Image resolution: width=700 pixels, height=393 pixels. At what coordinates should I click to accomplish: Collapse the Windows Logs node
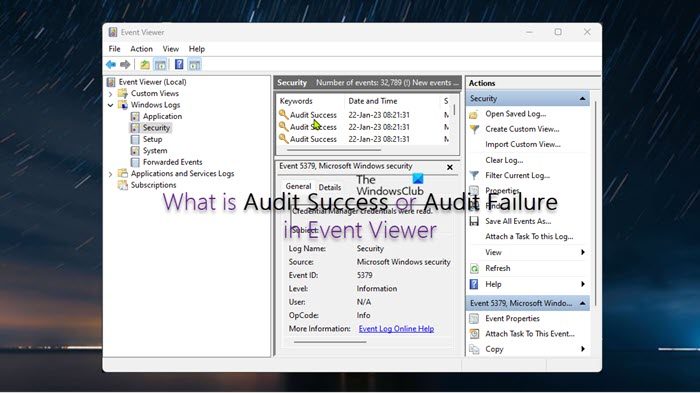110,105
